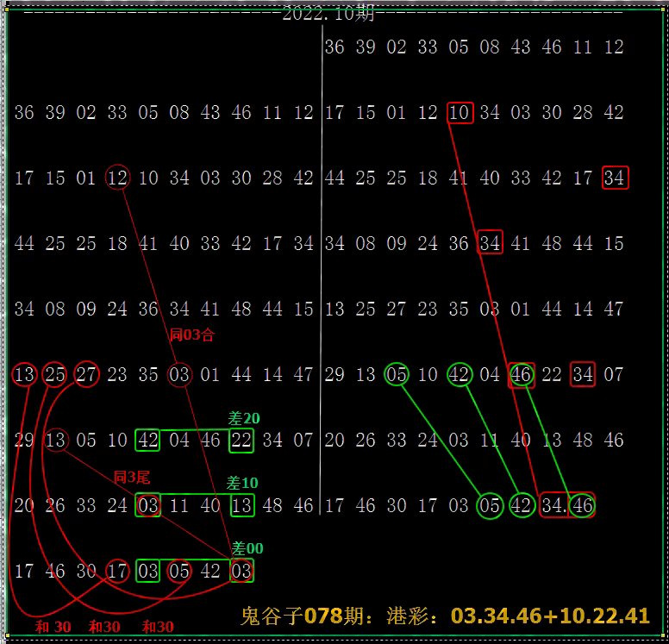This screenshot has width=669, height=644.
Task: Click the green label 差00
Action: (247, 548)
